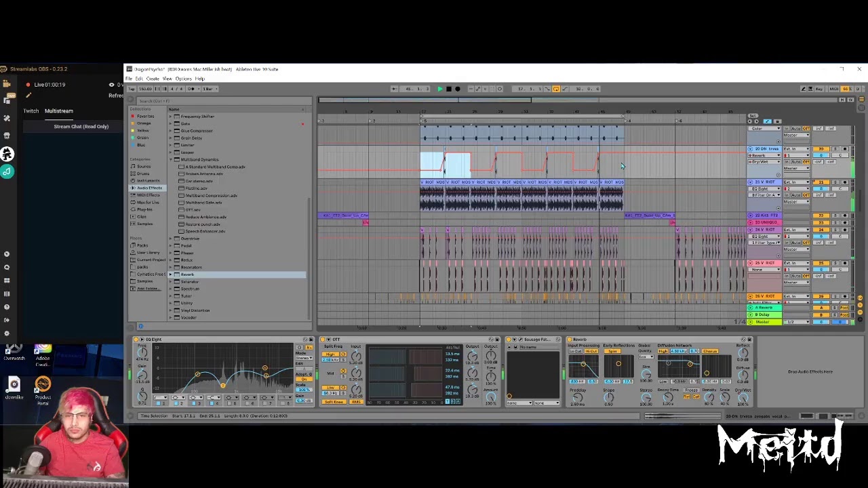Open the Plug-Ins category
Screen dimensions: 868x488
pyautogui.click(x=145, y=209)
